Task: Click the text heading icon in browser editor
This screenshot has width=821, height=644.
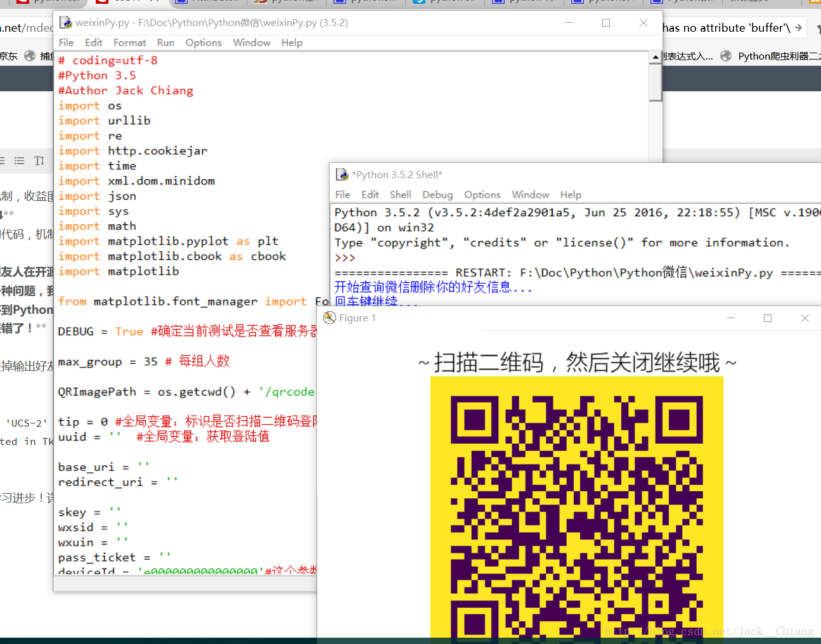Action: [x=39, y=161]
